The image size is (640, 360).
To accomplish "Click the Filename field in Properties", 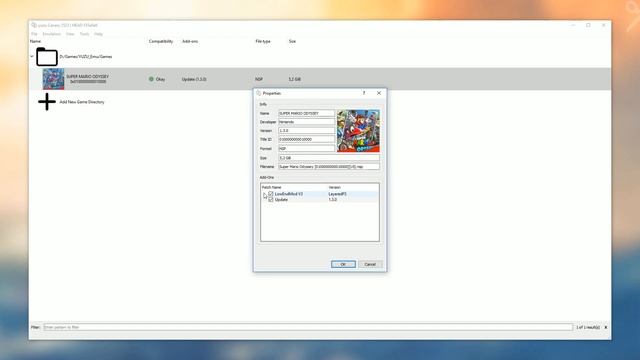I will (x=329, y=167).
